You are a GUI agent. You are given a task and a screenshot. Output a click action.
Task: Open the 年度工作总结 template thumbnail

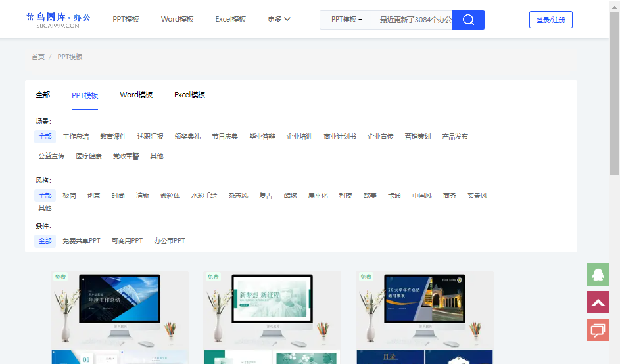120,317
